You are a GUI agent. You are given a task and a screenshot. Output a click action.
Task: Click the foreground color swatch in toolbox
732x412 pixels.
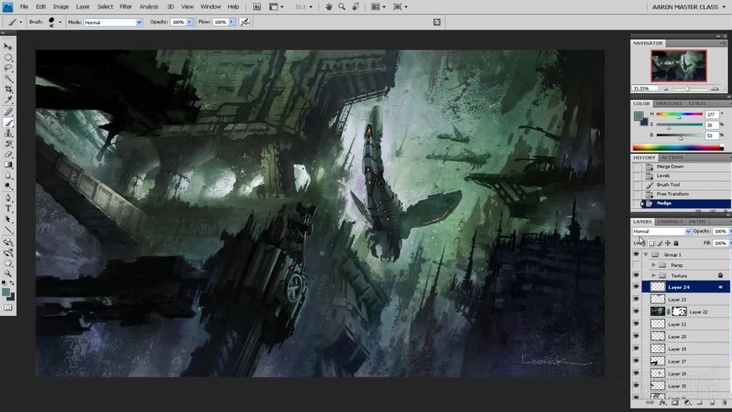[6, 292]
